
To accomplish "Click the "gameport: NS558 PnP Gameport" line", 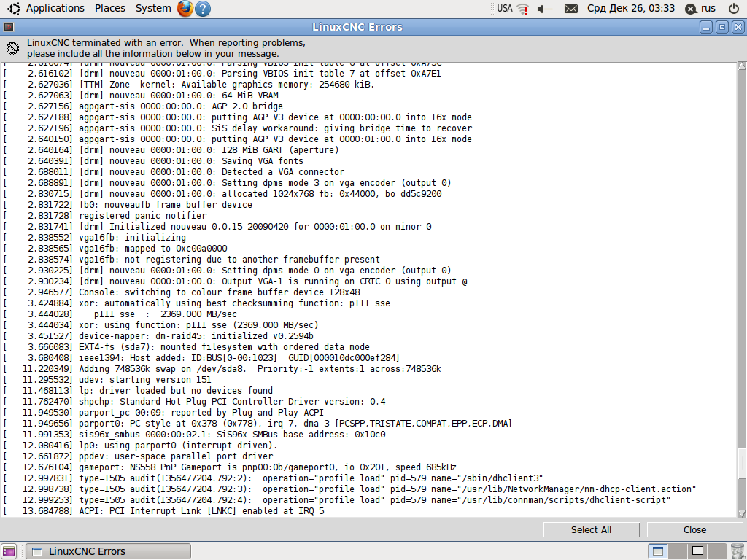I will tap(230, 467).
